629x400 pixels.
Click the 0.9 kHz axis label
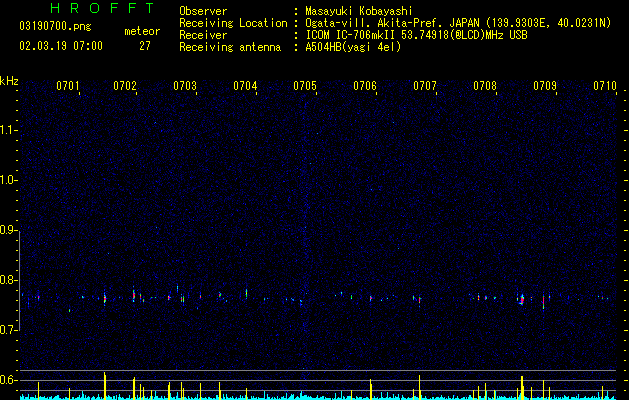(8, 230)
